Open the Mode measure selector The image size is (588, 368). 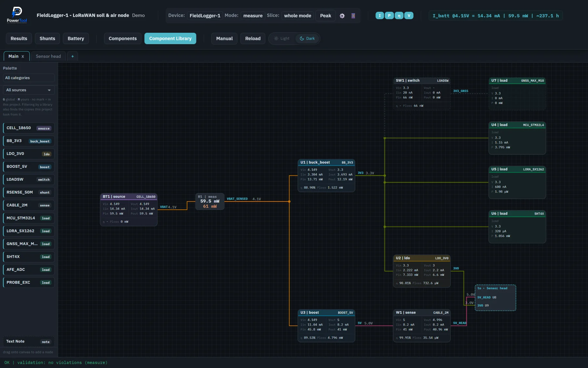click(x=253, y=16)
